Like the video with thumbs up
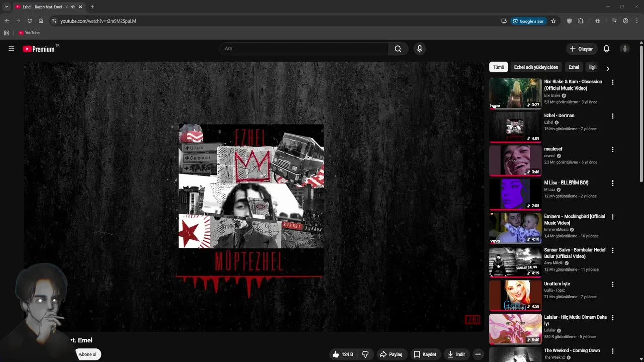The width and height of the screenshot is (644, 362). click(342, 354)
